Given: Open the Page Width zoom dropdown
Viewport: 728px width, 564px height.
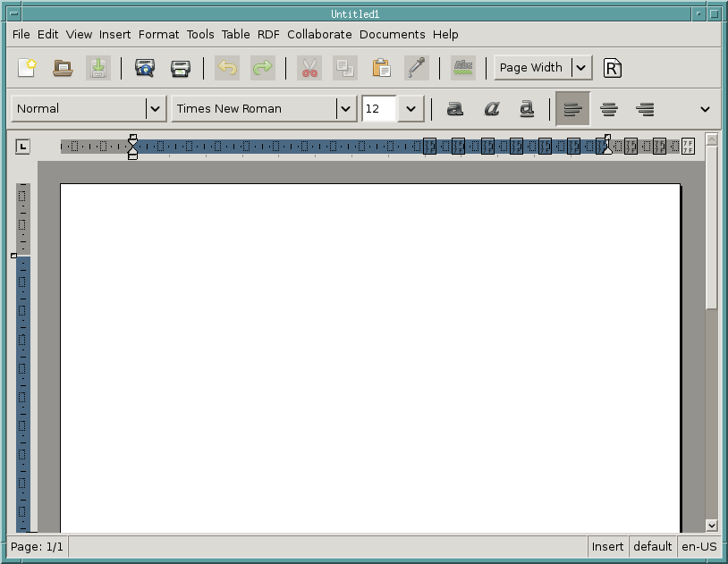Looking at the screenshot, I should tap(581, 68).
